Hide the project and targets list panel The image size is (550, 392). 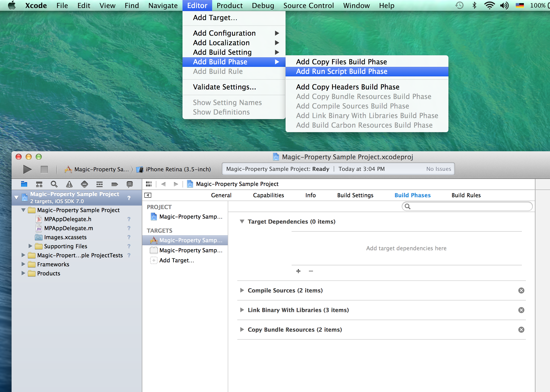pyautogui.click(x=148, y=195)
